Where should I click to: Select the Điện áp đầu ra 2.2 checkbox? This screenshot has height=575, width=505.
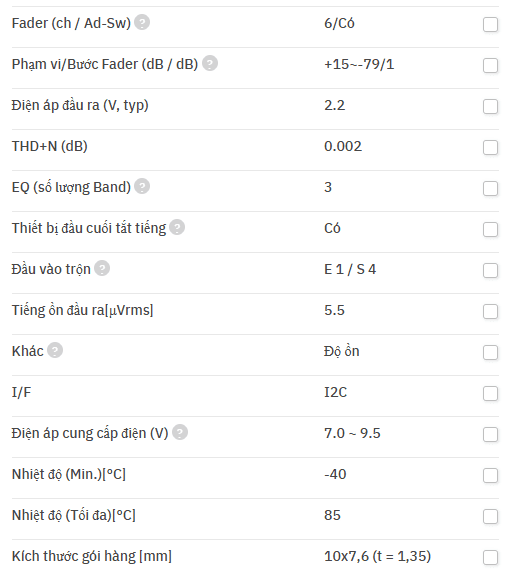point(490,107)
